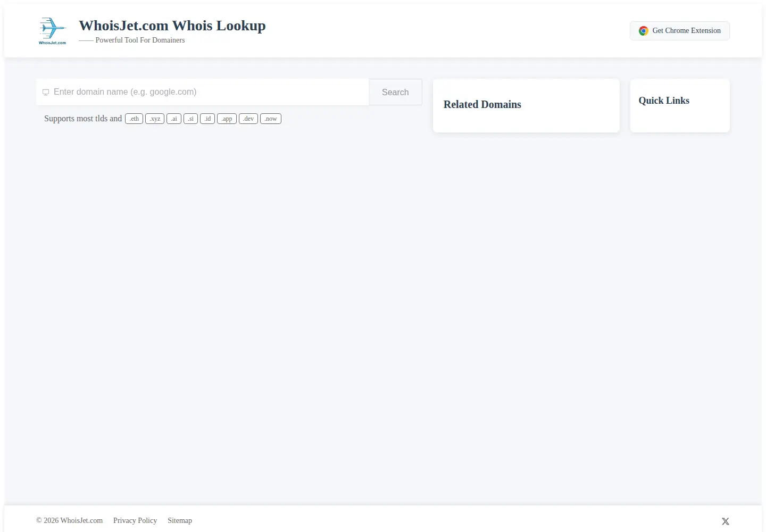
Task: Pick the .id TLD tag
Action: point(207,119)
